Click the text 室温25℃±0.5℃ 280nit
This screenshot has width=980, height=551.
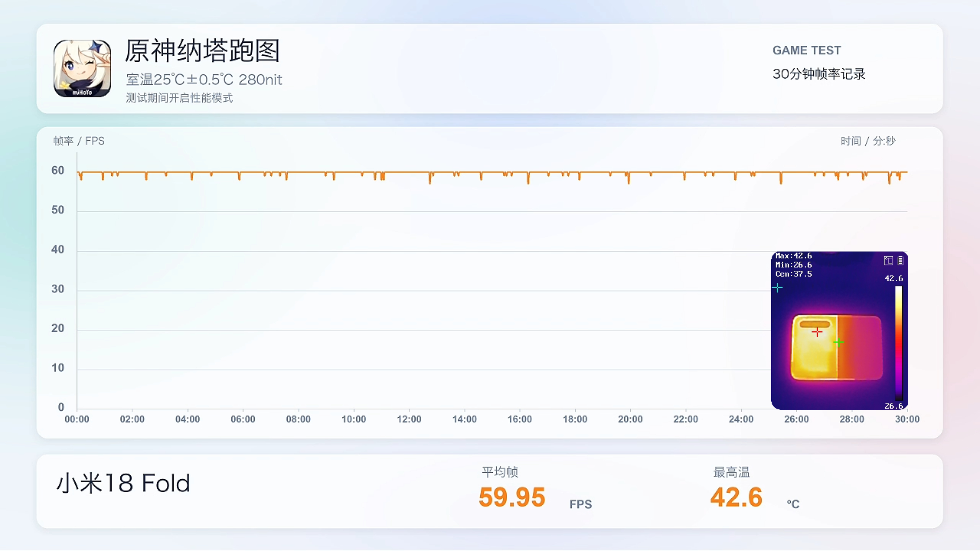(x=204, y=80)
